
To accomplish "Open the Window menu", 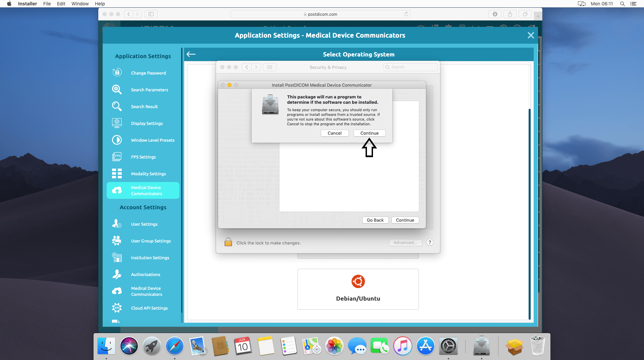I will (x=80, y=4).
